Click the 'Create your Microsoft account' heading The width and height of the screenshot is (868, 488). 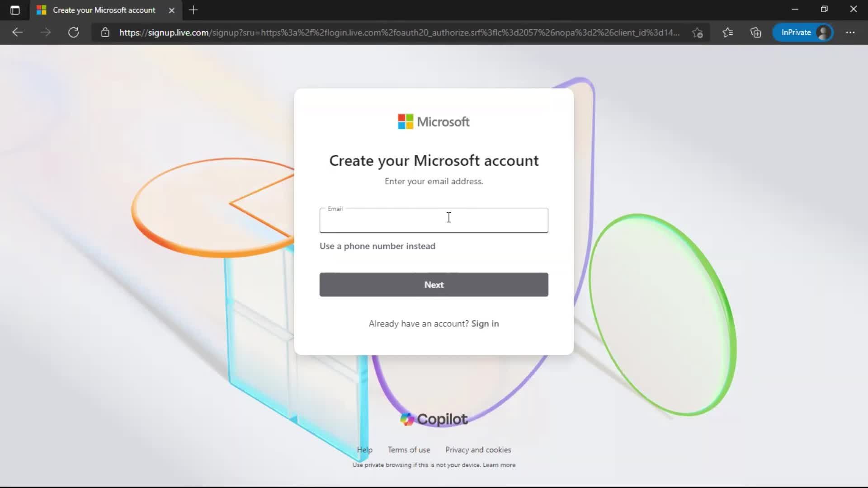point(434,160)
